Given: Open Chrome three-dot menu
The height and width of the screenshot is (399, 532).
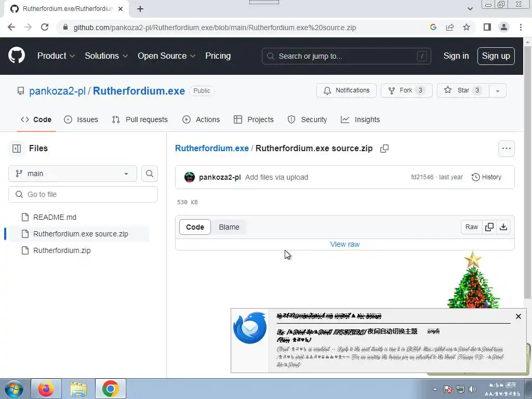Looking at the screenshot, I should (x=521, y=28).
